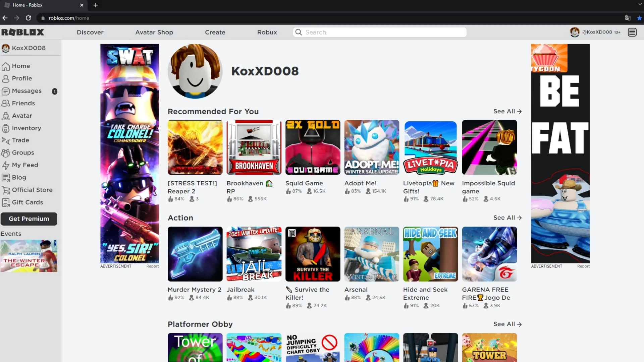
Task: See All Action games
Action: click(507, 218)
